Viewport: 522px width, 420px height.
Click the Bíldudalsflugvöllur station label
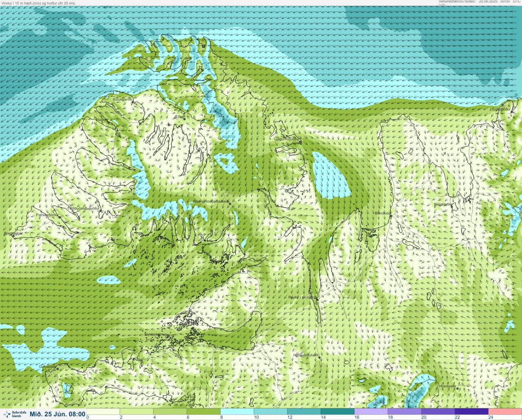[x=85, y=208]
